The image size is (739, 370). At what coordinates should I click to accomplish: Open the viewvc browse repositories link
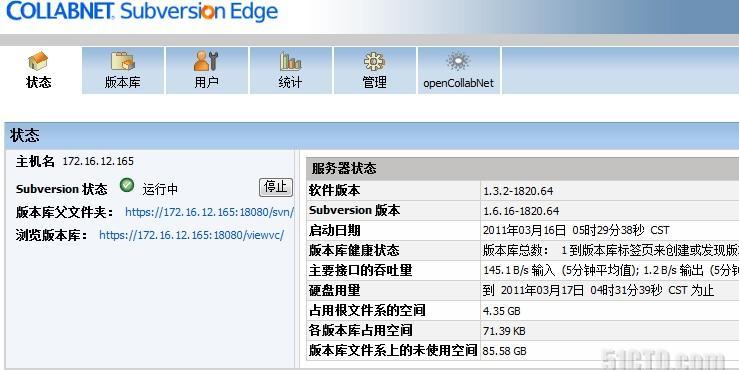point(191,235)
